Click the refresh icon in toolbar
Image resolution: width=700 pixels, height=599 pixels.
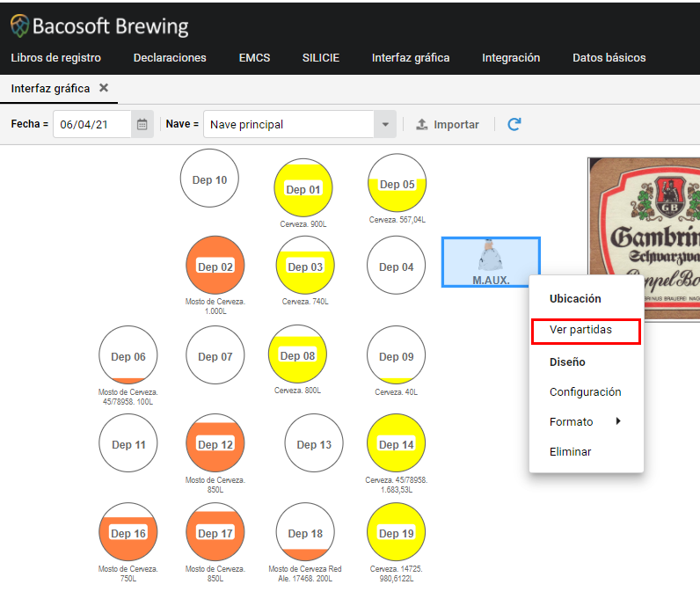tap(514, 124)
